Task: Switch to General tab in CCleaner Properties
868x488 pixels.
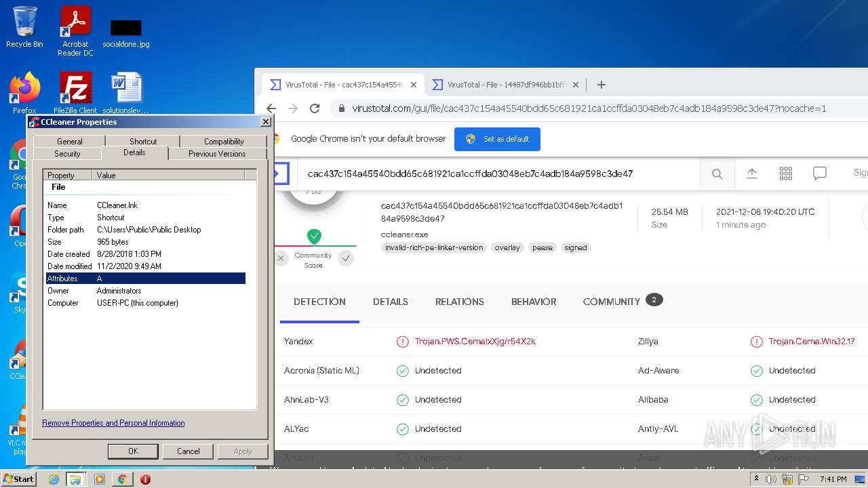Action: click(70, 141)
